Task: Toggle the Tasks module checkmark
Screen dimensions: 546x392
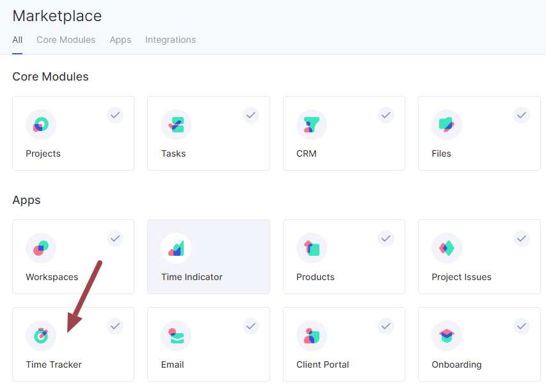Action: click(251, 115)
